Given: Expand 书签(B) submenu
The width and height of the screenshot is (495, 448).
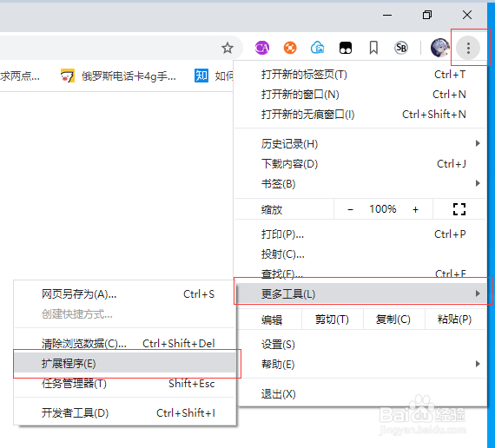Looking at the screenshot, I should tap(360, 184).
